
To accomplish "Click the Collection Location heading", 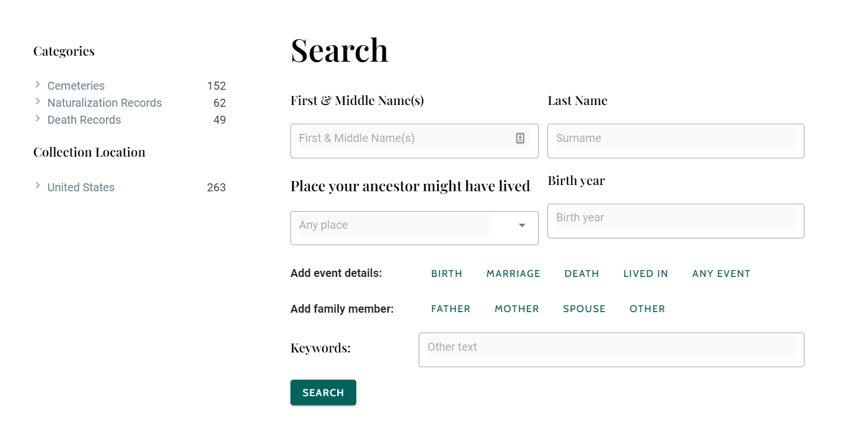I will click(x=89, y=152).
